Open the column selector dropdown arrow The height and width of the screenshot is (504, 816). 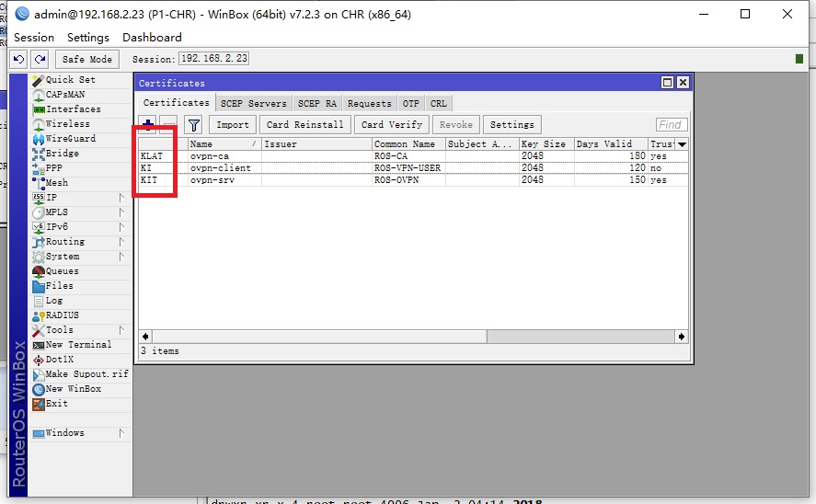(682, 144)
